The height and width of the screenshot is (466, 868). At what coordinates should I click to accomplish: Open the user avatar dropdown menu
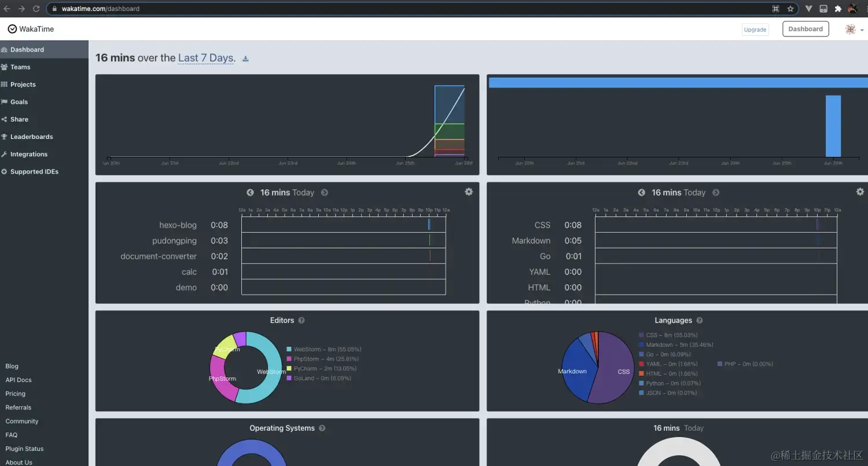pos(853,30)
